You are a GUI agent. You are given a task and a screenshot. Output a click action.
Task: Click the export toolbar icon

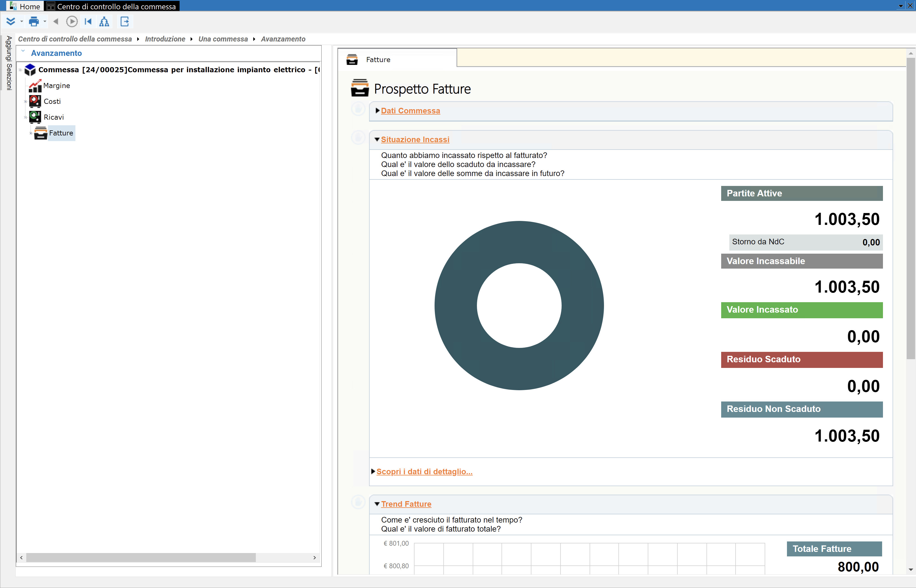pos(125,21)
